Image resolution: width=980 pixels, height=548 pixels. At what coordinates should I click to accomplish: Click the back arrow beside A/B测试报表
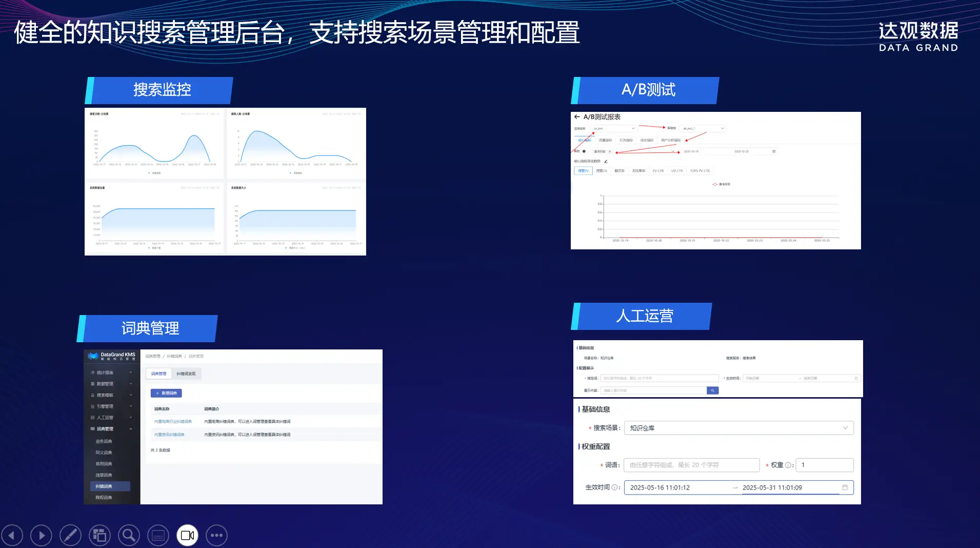click(x=577, y=117)
